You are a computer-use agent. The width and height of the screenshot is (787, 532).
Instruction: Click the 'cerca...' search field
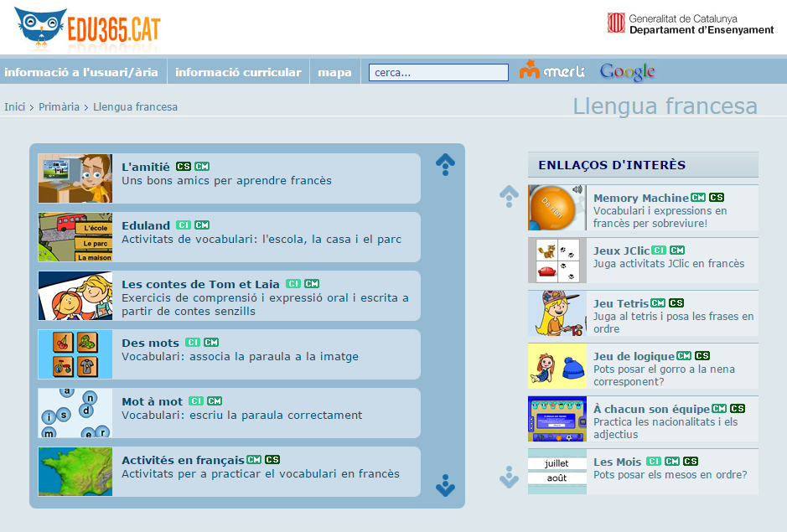(x=438, y=73)
